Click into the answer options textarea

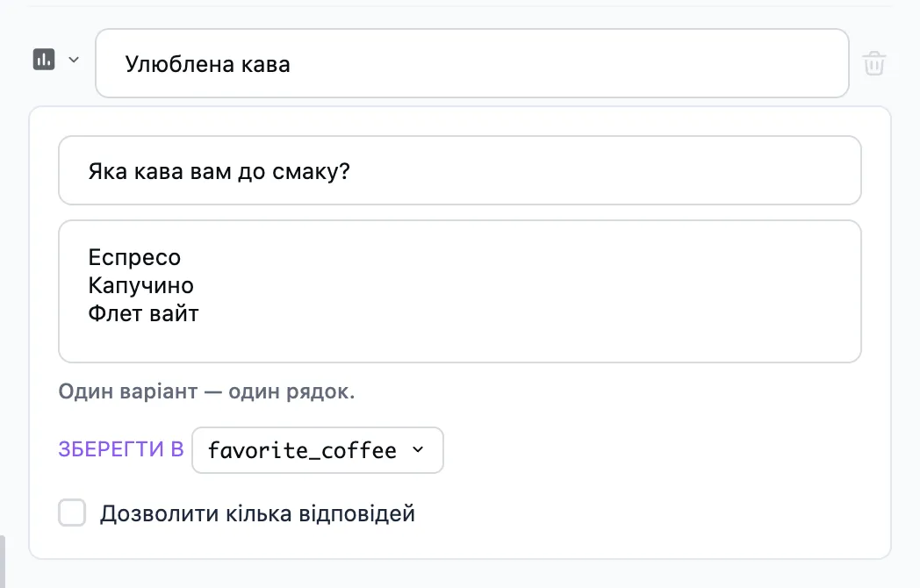coord(460,291)
